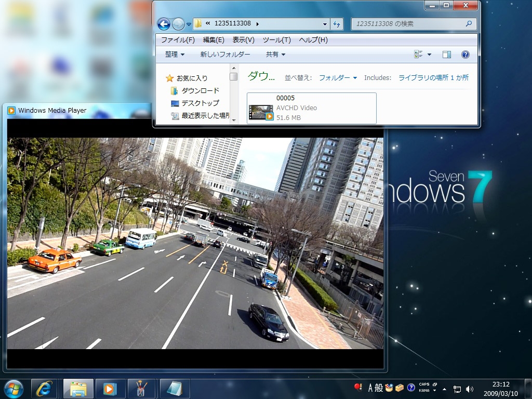
Task: Click the Explorer Back navigation button
Action: pos(164,24)
